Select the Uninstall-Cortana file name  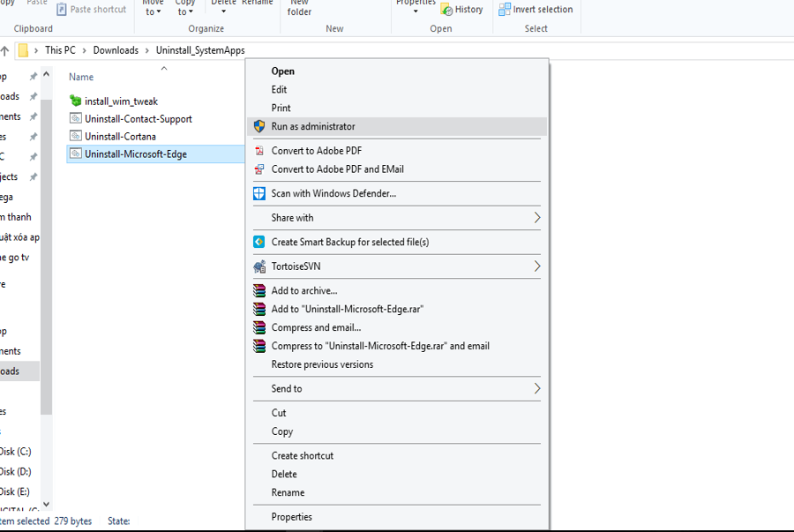point(120,136)
